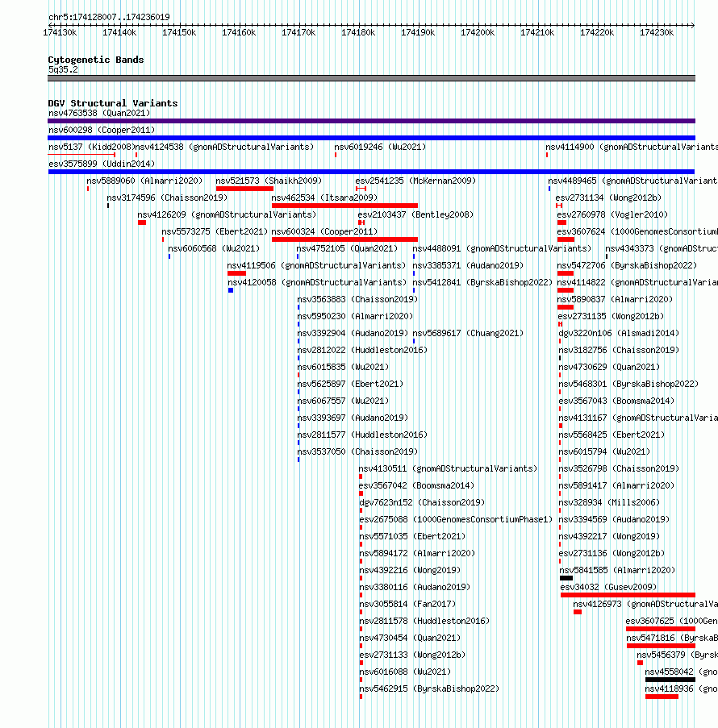718x728 pixels.
Task: Open the nsv4130511 (gnomADStructuralVariants) label
Action: (x=448, y=469)
